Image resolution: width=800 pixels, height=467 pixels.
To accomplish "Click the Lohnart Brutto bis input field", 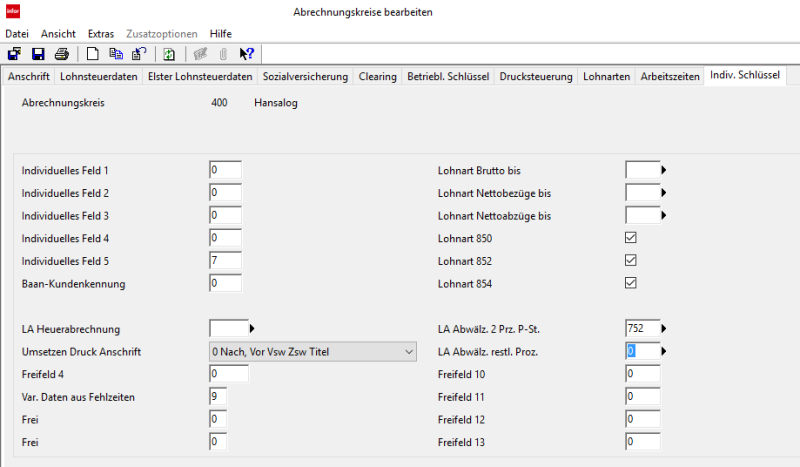I will [x=642, y=170].
